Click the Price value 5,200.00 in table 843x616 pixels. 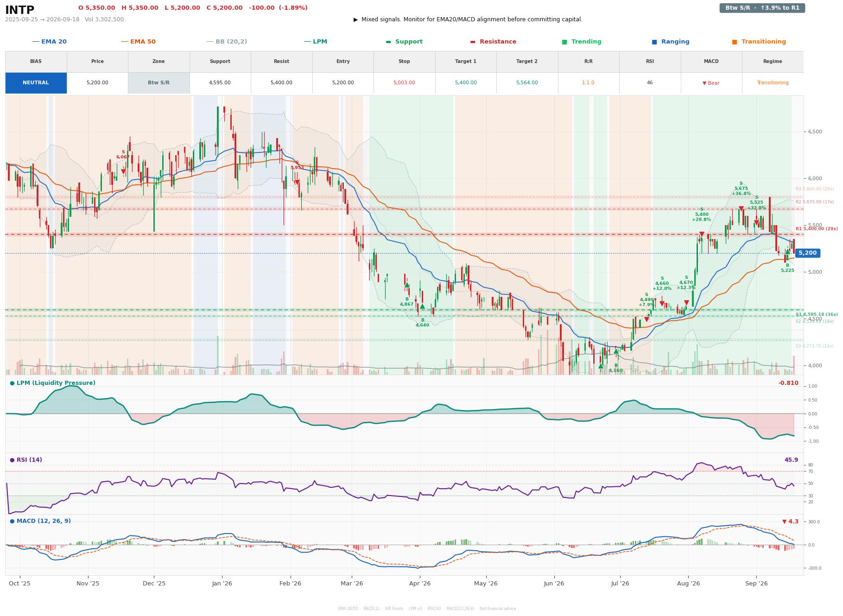97,83
